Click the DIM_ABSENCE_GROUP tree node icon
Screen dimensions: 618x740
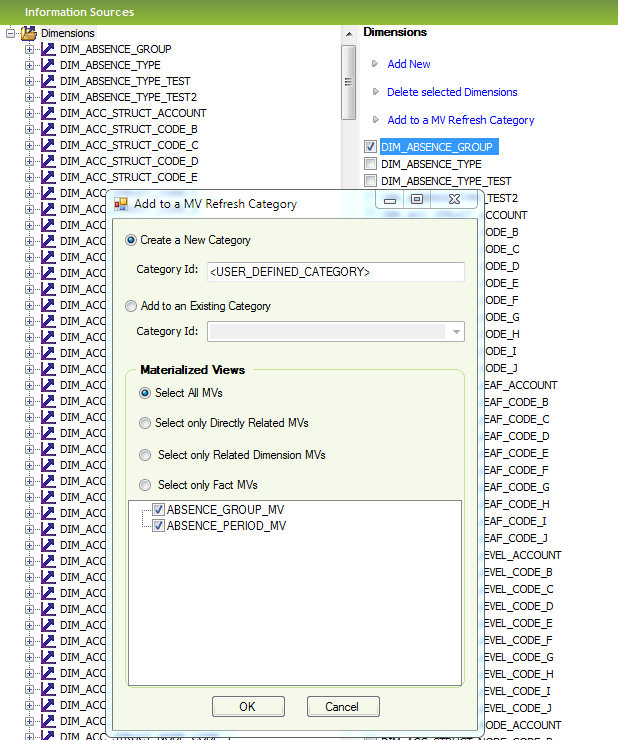(x=48, y=49)
